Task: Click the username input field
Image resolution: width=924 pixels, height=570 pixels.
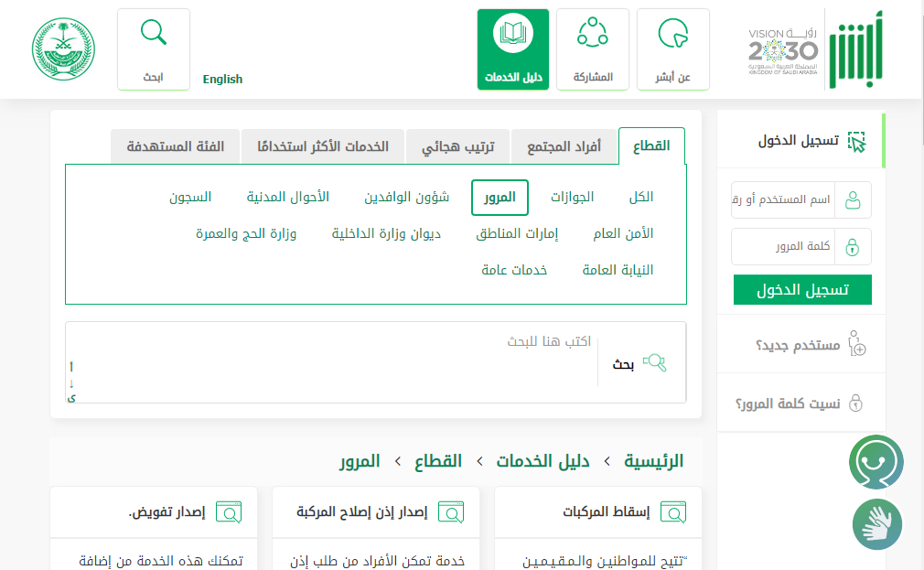Action: (782, 199)
